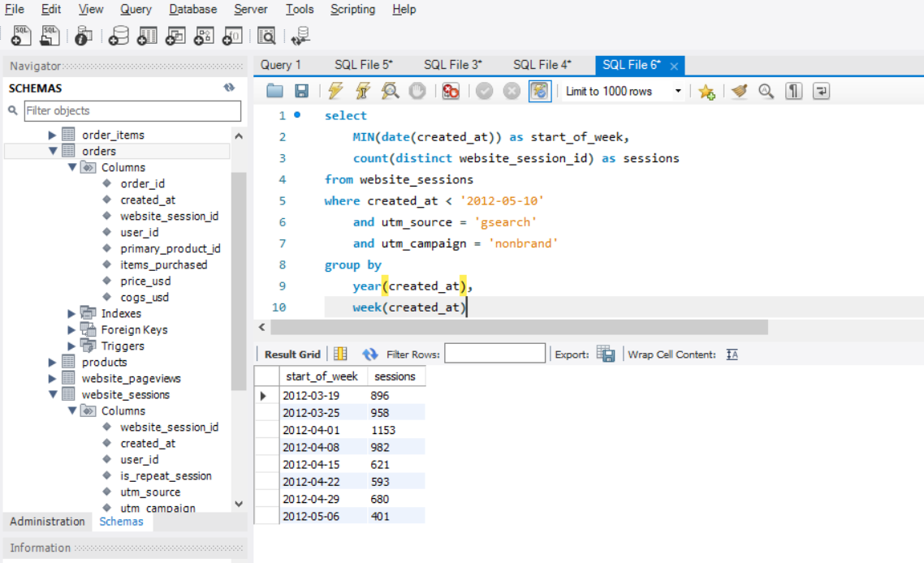Execute the query with the lightning bolt icon
Viewport: 924px width, 563px height.
[336, 92]
